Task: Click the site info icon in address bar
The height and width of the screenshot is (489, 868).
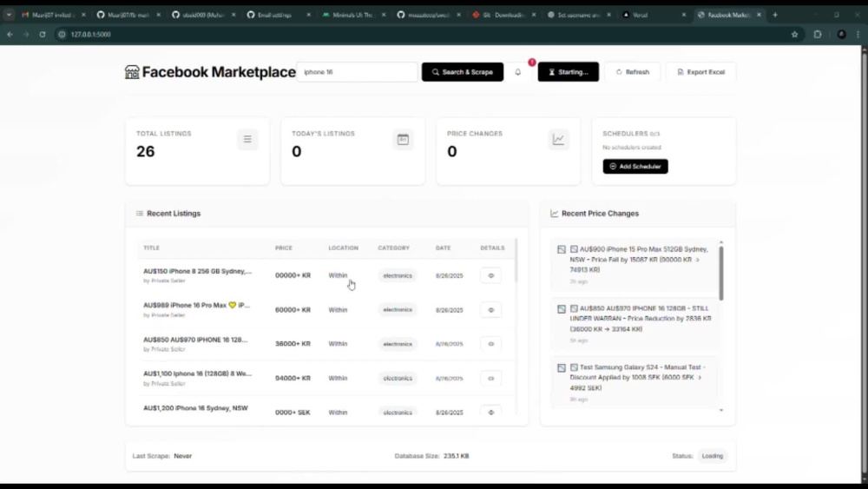Action: (62, 35)
